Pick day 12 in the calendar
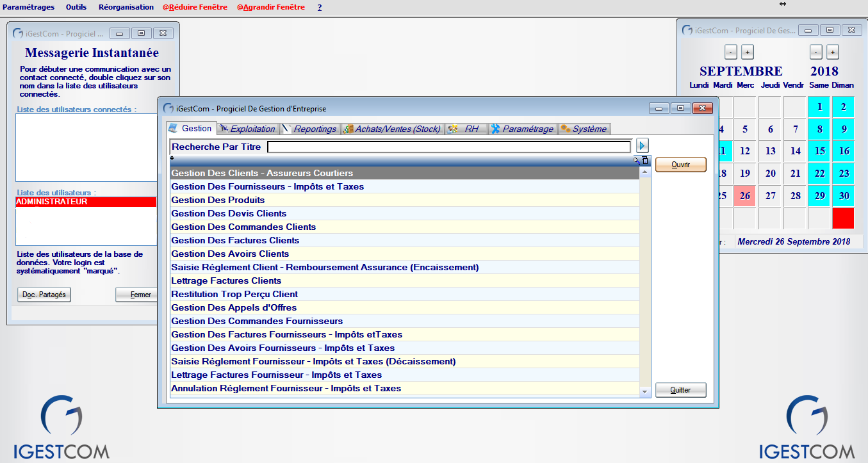The width and height of the screenshot is (868, 463). 745,152
